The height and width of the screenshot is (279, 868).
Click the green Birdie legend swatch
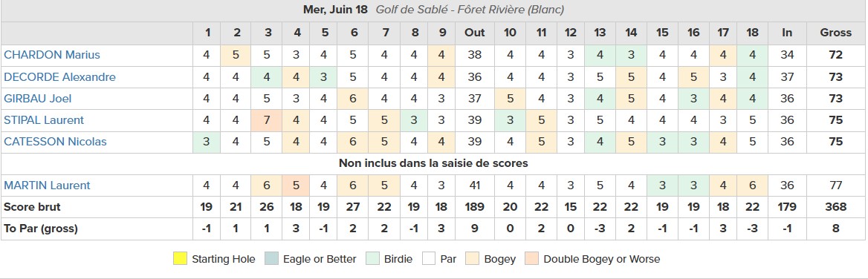[x=372, y=258]
